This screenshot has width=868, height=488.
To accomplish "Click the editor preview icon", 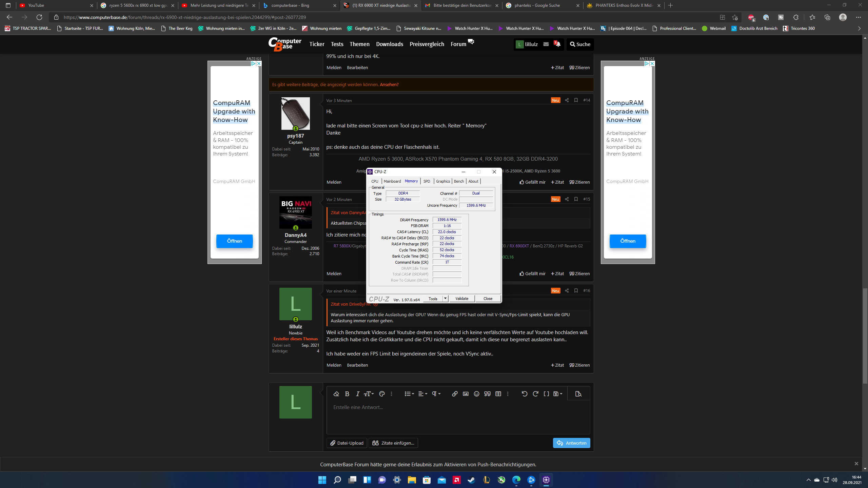I will (578, 394).
